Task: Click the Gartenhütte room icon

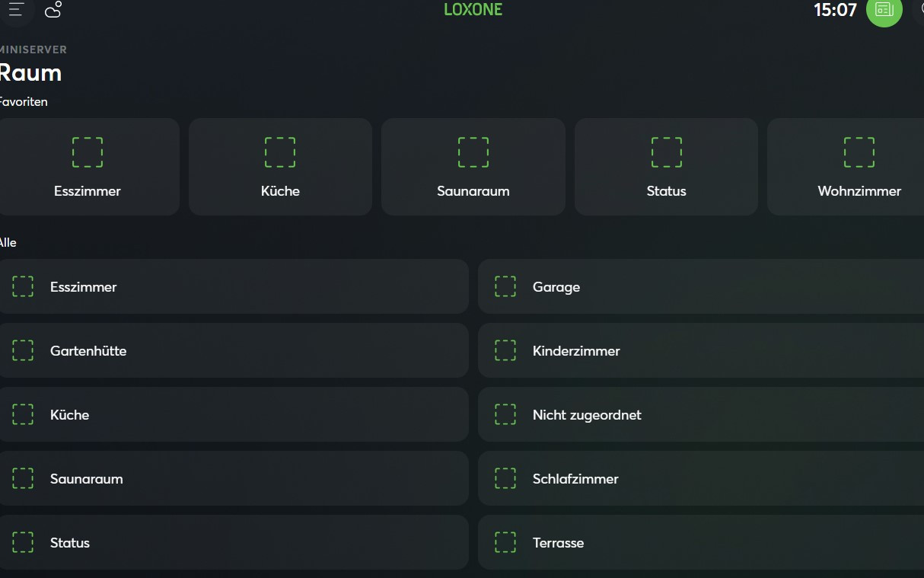Action: tap(23, 350)
